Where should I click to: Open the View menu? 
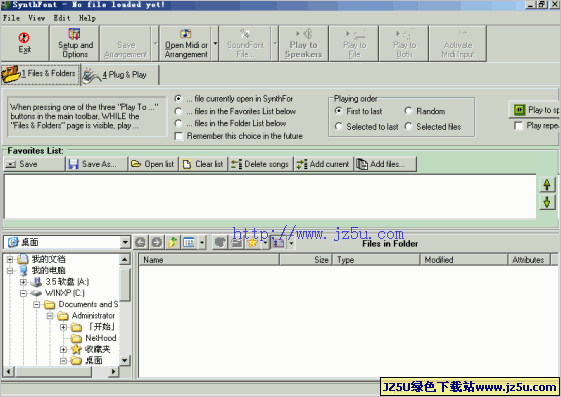tap(36, 18)
